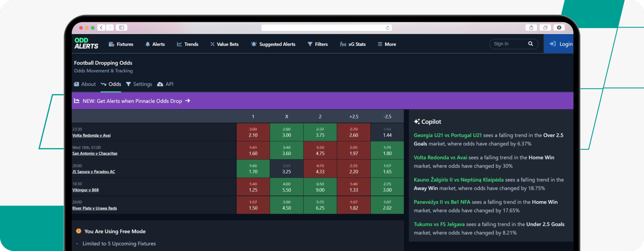The image size is (644, 251).
Task: Click away odds 4.75 for San Antonio
Action: click(320, 151)
